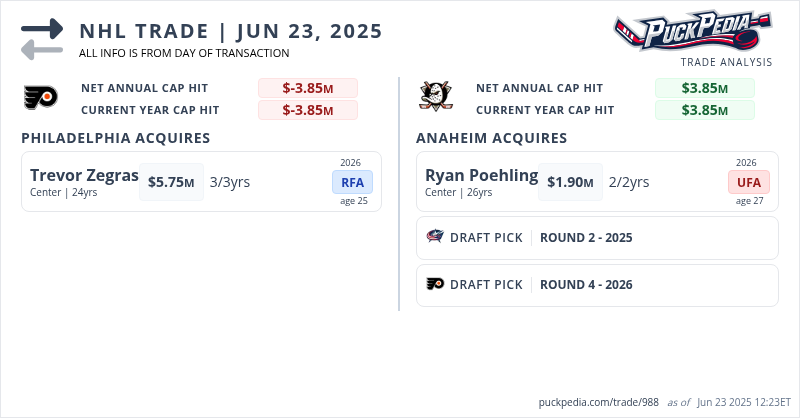Click the puckpedia.com/trade/988 URL

point(597,401)
